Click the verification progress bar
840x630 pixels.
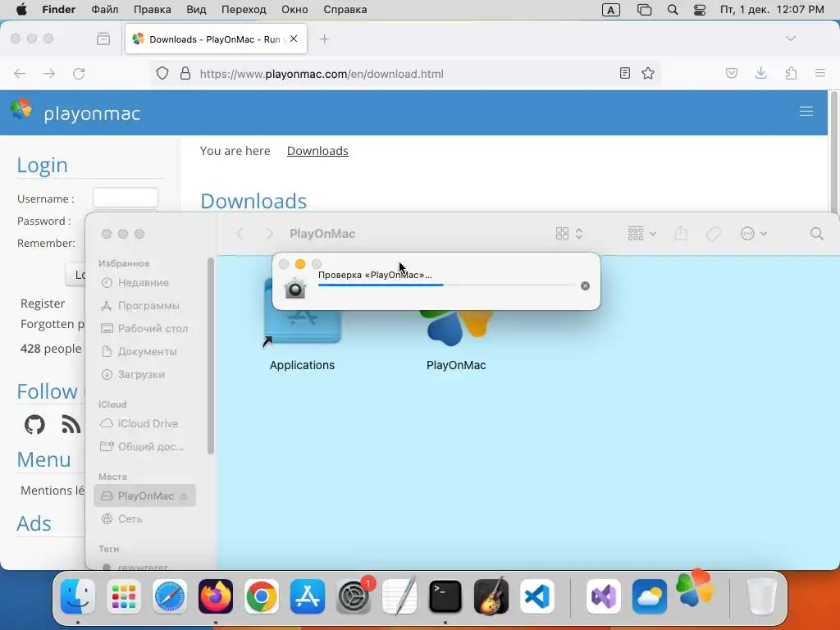click(x=447, y=285)
